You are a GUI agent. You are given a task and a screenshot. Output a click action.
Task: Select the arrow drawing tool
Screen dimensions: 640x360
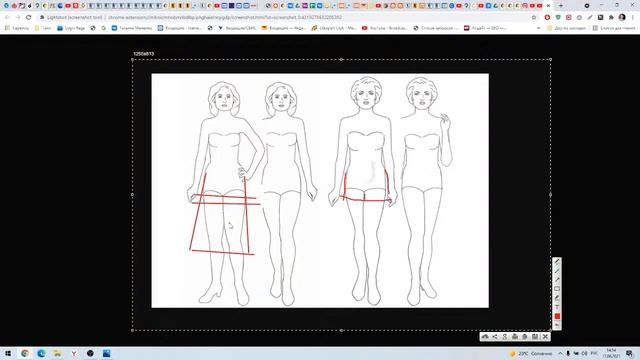tap(557, 280)
